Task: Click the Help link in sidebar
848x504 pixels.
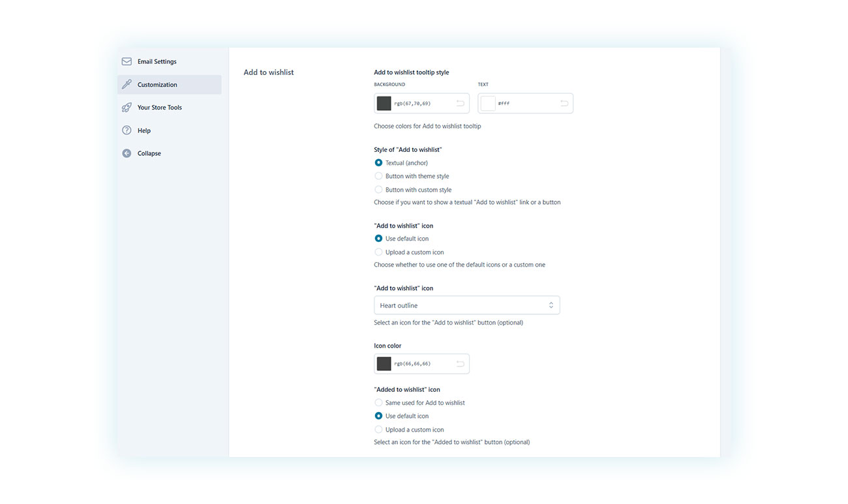Action: [x=144, y=130]
